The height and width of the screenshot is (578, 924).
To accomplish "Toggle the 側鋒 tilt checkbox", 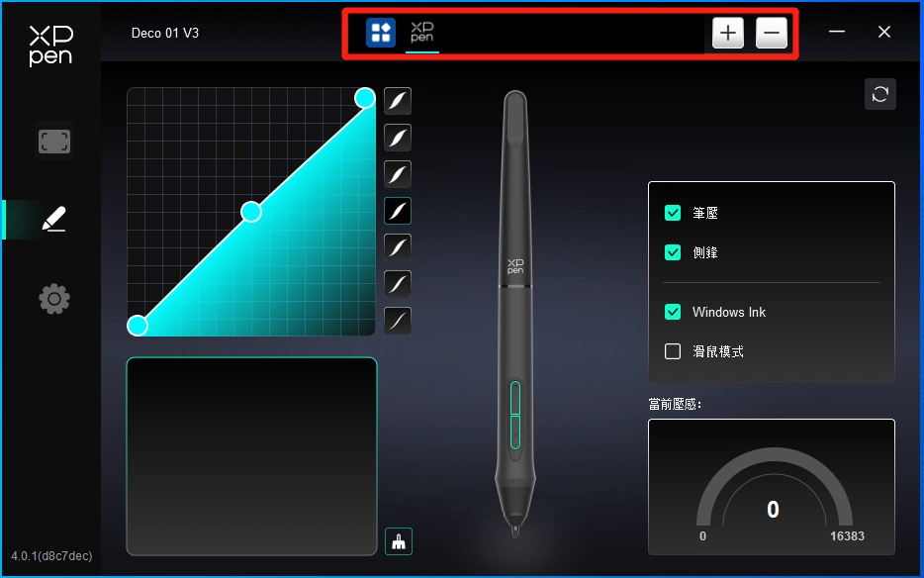I will [x=673, y=252].
